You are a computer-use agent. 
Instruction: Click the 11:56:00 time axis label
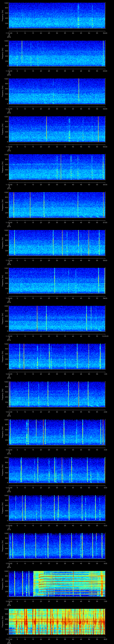tap(9, 223)
